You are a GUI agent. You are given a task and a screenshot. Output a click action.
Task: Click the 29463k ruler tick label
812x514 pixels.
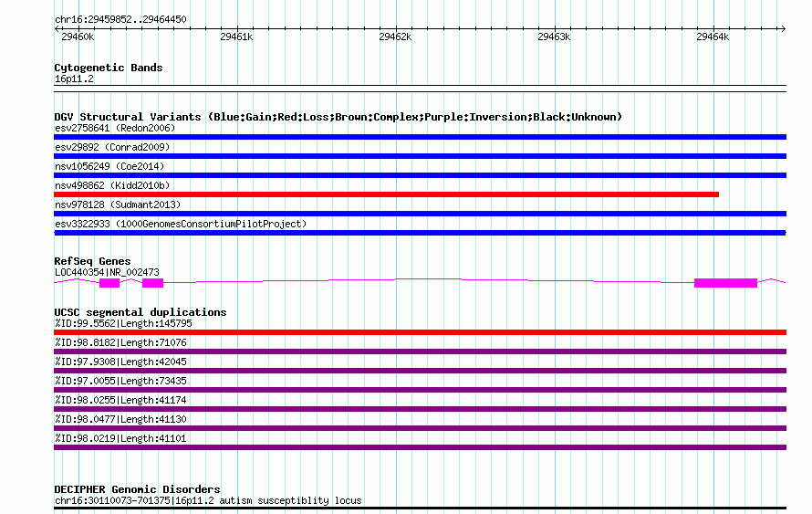[554, 37]
